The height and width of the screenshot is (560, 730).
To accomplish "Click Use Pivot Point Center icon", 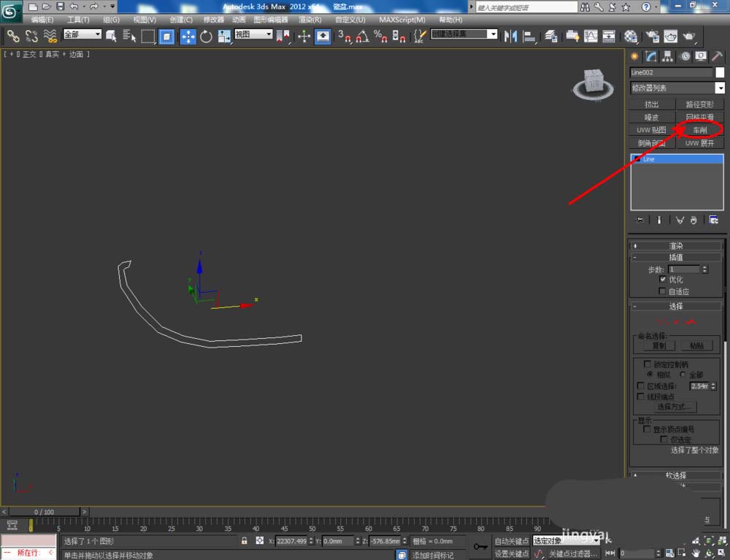I will click(x=283, y=37).
